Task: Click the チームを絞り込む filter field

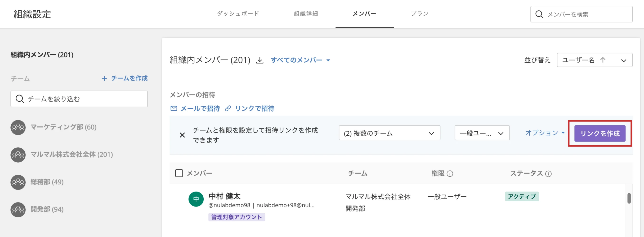Action: 79,99
